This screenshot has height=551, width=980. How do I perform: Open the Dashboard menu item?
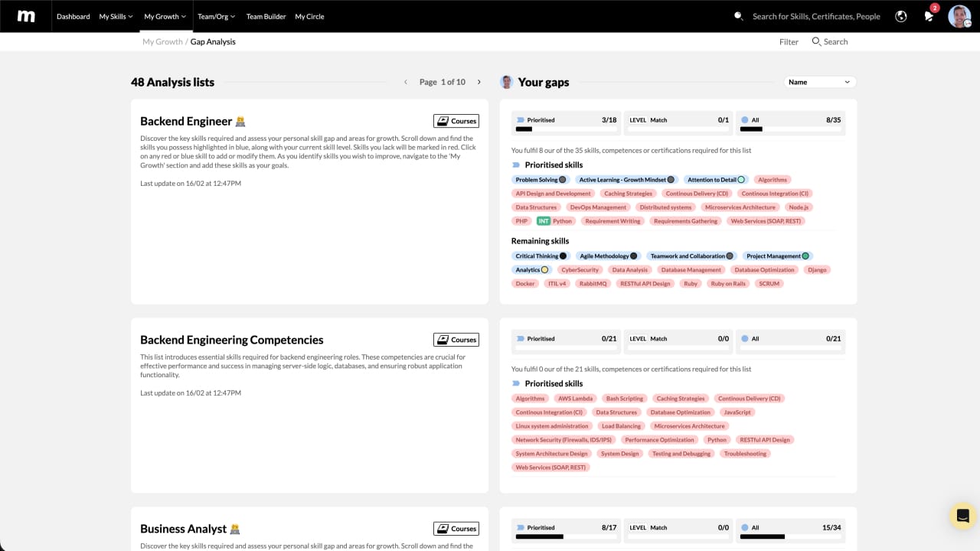coord(73,16)
